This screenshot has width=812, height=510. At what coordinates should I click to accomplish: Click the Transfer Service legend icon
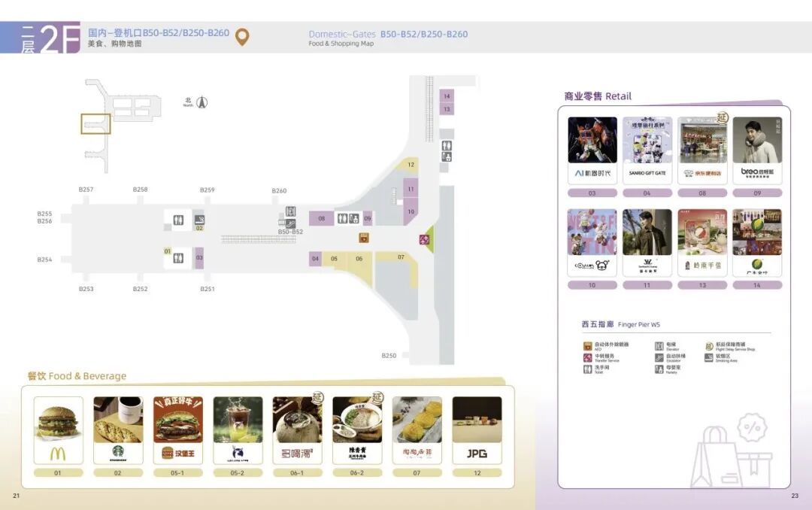(x=587, y=357)
